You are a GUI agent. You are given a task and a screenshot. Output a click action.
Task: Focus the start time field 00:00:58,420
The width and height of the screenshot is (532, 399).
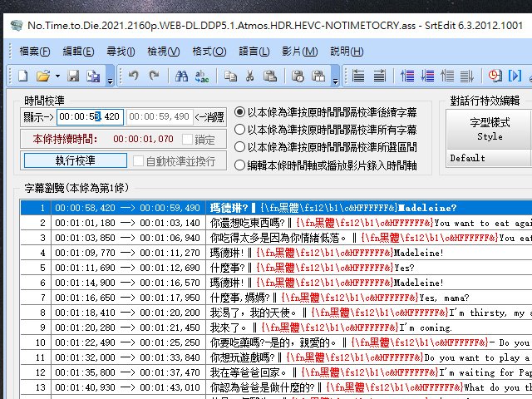point(90,117)
